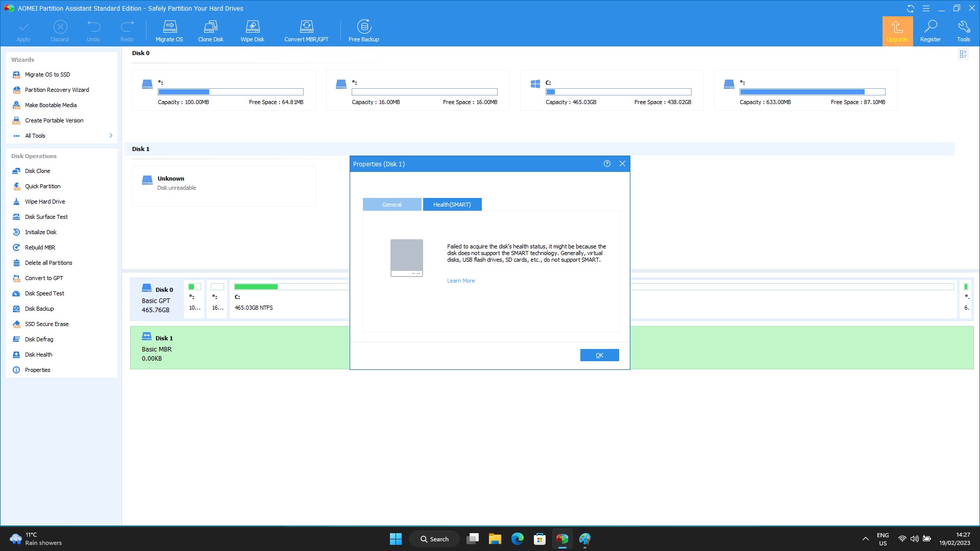Screen dimensions: 980x551
Task: Open Disk Speed Test
Action: pyautogui.click(x=44, y=293)
